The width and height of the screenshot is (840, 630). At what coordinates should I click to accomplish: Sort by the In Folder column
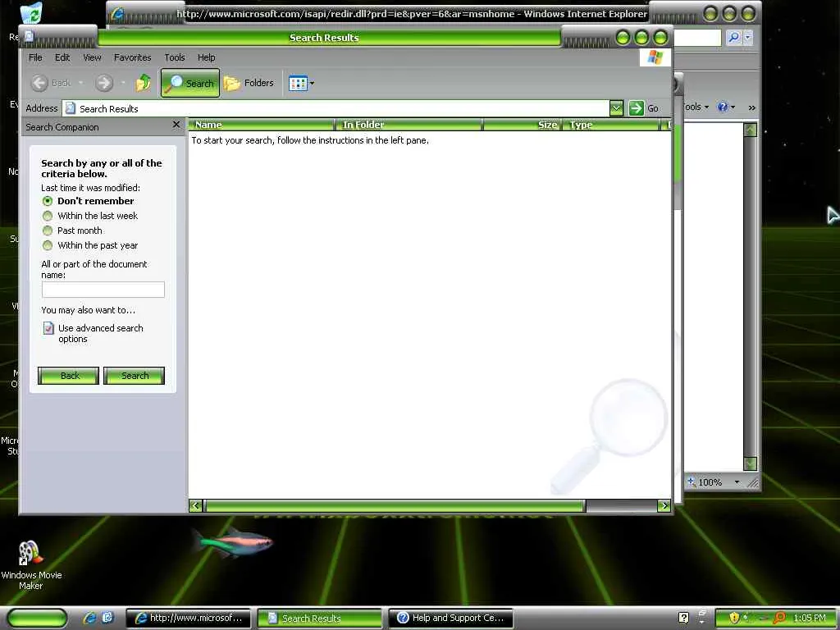tap(409, 125)
